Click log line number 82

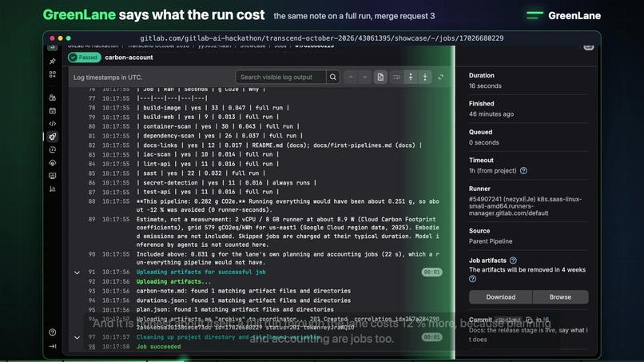92,145
